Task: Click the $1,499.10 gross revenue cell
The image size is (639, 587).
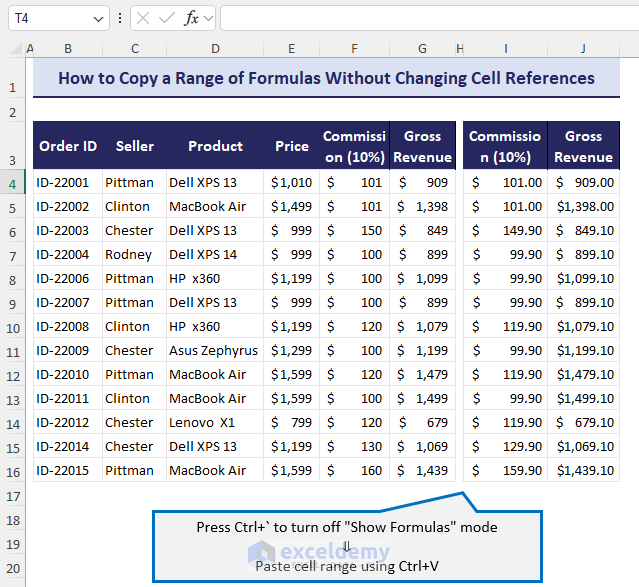Action: 584,399
